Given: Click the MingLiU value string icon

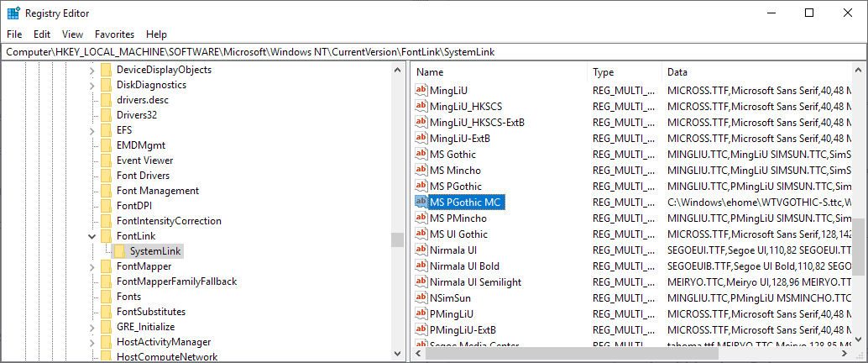Looking at the screenshot, I should tap(421, 91).
